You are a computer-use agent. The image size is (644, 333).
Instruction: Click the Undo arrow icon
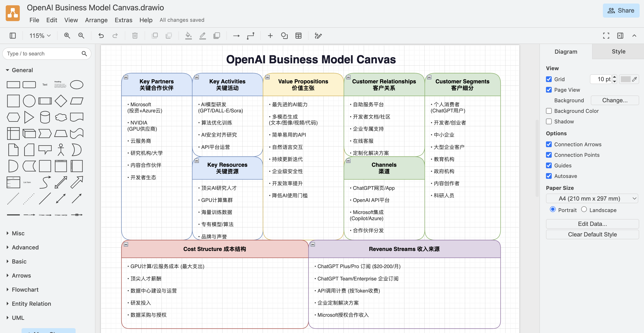(101, 36)
